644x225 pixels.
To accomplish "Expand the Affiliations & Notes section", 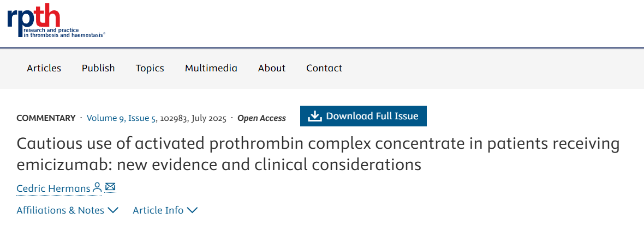I will [x=61, y=210].
